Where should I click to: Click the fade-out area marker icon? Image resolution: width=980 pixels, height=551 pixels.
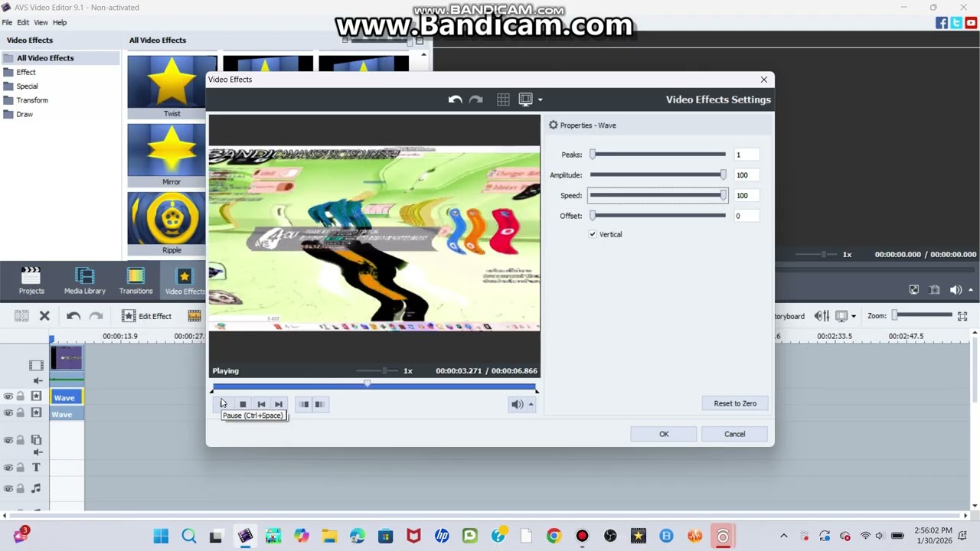point(320,404)
